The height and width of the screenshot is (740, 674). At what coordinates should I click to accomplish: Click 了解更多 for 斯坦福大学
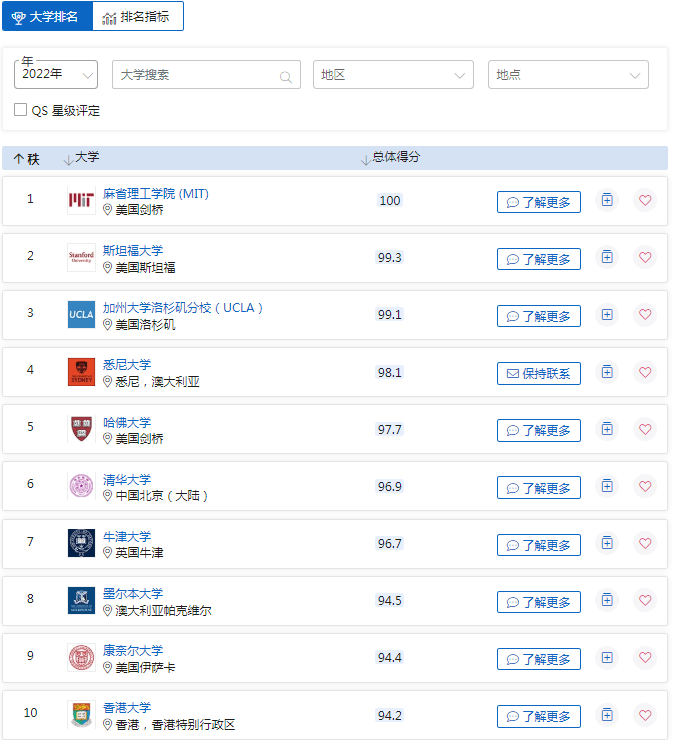click(x=539, y=259)
